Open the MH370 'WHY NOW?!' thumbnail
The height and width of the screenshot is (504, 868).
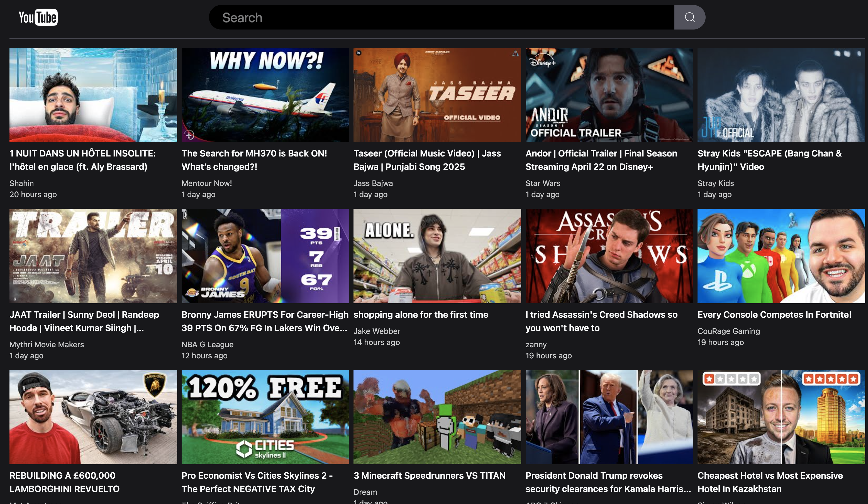pyautogui.click(x=265, y=95)
